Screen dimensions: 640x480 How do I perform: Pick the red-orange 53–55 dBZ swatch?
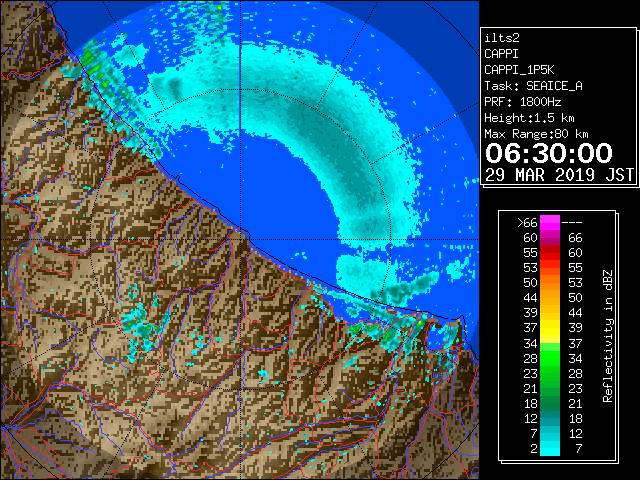click(x=550, y=268)
